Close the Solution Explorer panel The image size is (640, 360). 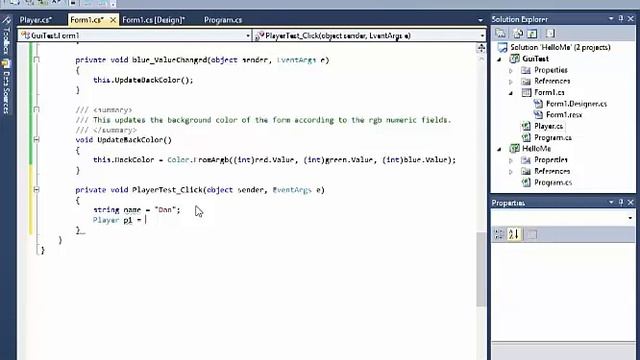[x=631, y=19]
